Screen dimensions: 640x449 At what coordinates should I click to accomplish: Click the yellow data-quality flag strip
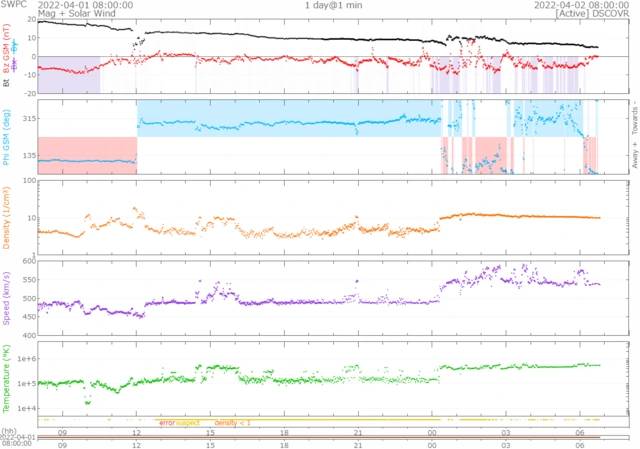[x=319, y=419]
